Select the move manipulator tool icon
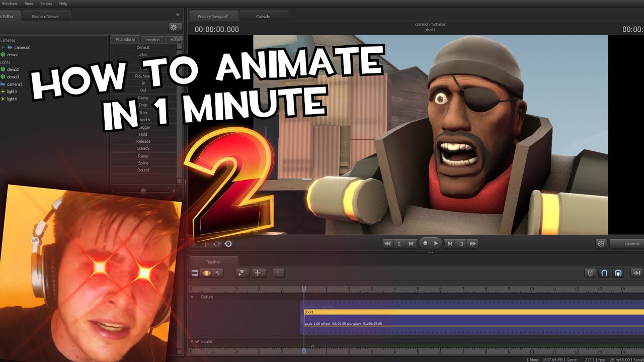This screenshot has height=362, width=644. click(x=206, y=244)
